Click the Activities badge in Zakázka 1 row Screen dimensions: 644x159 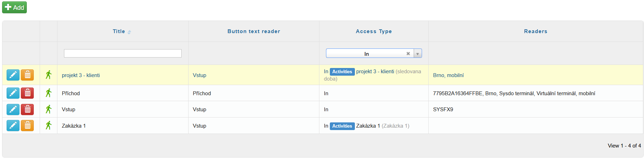pyautogui.click(x=342, y=126)
